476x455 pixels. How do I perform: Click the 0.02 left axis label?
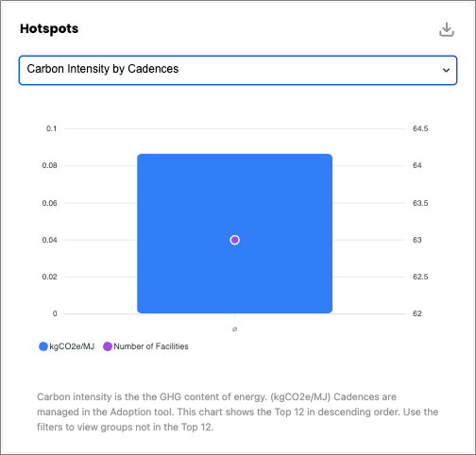[x=50, y=277]
